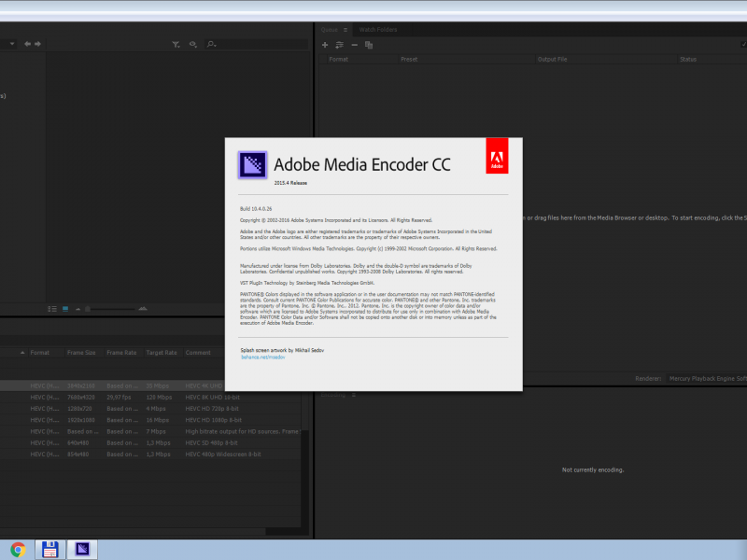Open the Encoding panel menu icon
The image size is (747, 560).
[354, 395]
